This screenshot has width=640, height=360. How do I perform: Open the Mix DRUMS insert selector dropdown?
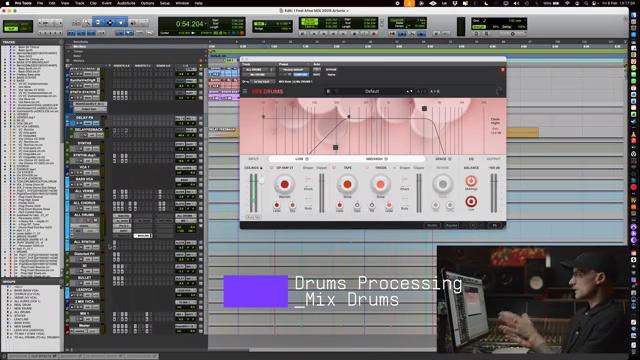(x=259, y=75)
